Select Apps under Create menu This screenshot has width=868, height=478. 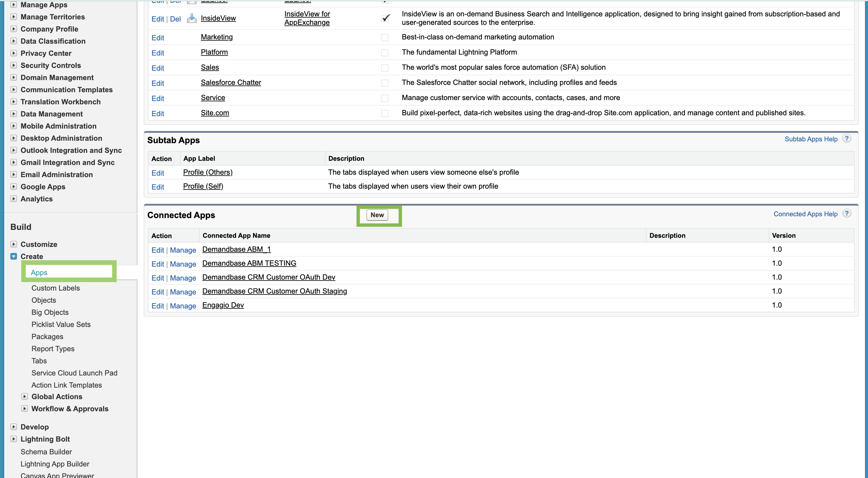tap(39, 272)
